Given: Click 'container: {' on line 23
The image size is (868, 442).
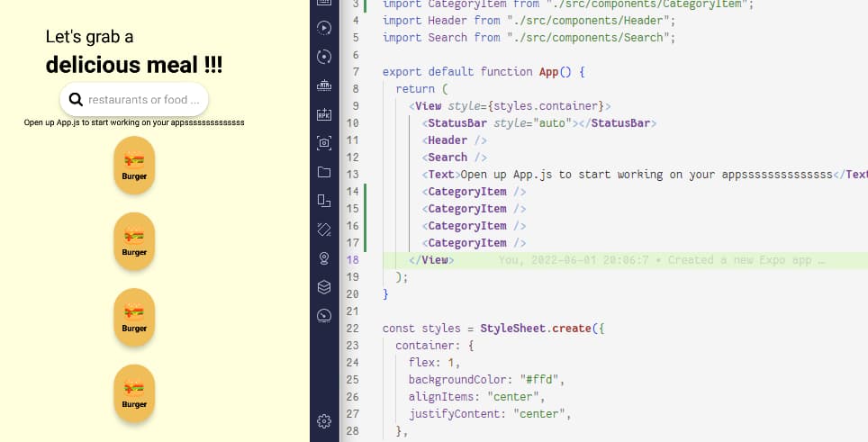Looking at the screenshot, I should (435, 345).
